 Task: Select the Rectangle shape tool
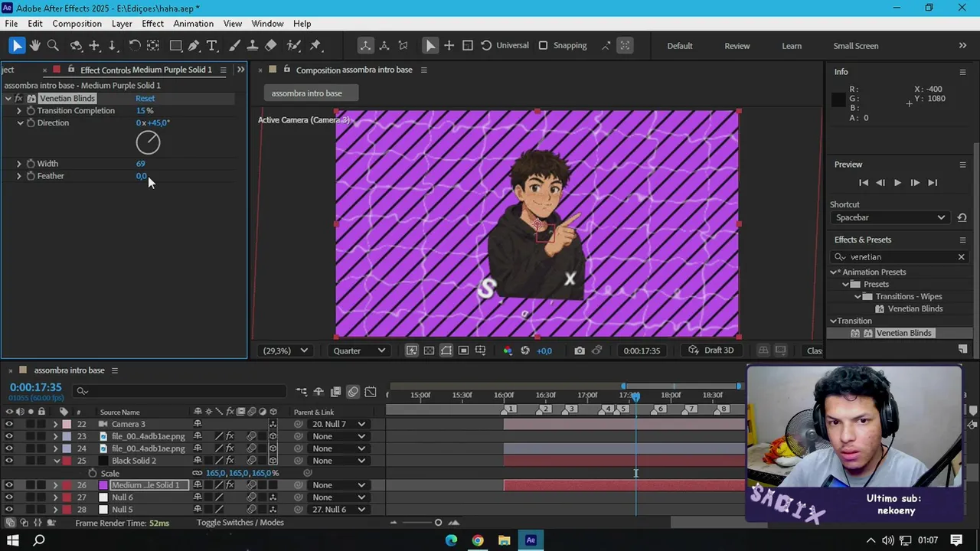click(175, 46)
